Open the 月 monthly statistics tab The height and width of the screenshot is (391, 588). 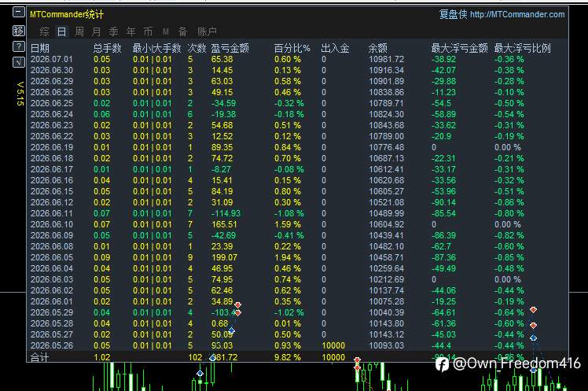click(97, 31)
